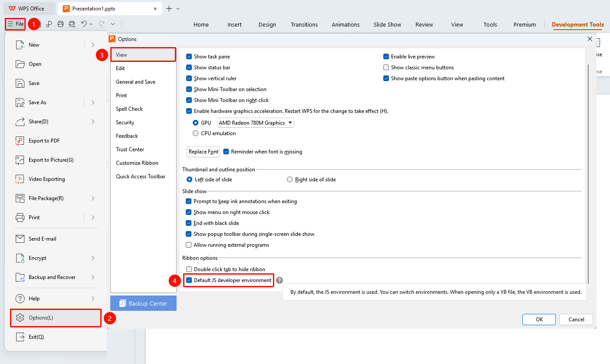Click the File menu button
The height and width of the screenshot is (364, 610).
click(x=16, y=24)
